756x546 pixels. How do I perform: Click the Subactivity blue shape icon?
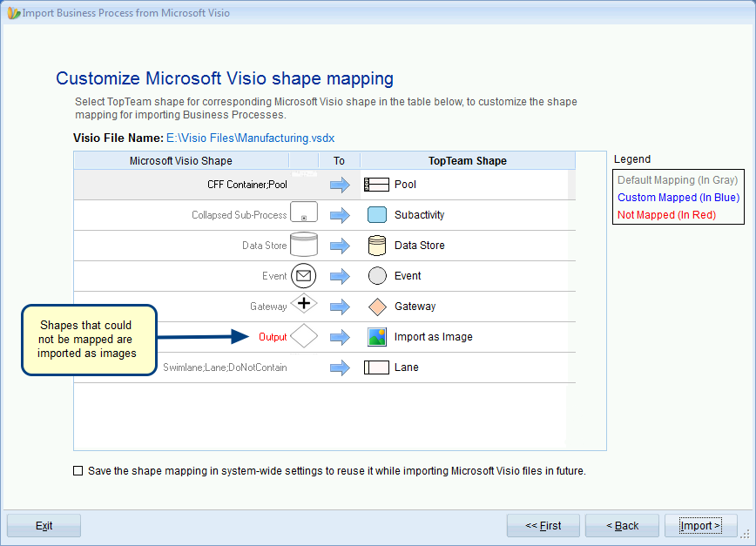[377, 215]
